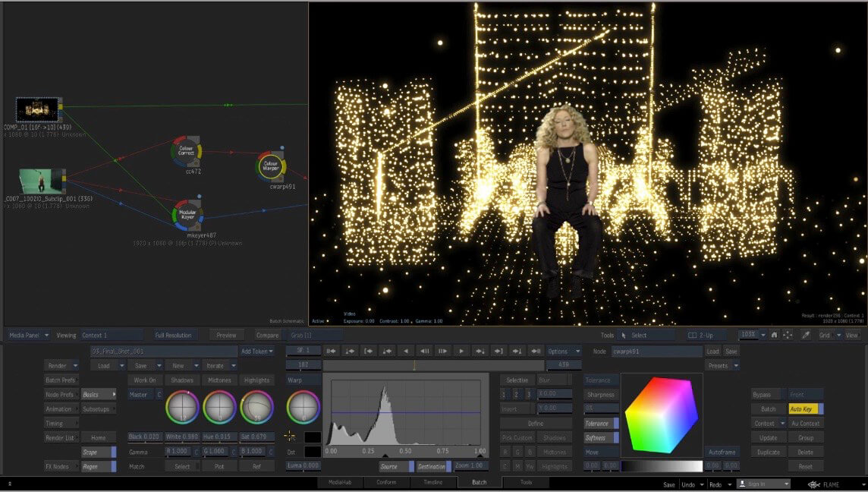Toggle the Auto Key button

pos(806,408)
